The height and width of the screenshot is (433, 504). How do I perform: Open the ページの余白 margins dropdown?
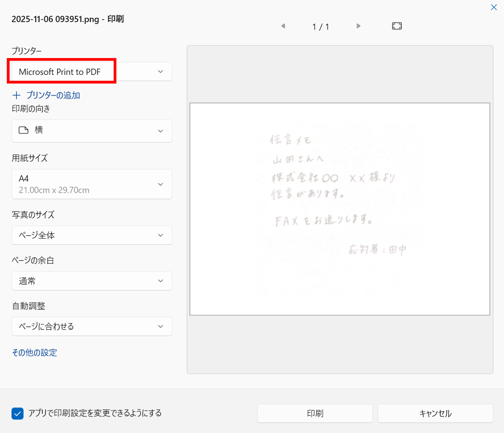point(161,281)
